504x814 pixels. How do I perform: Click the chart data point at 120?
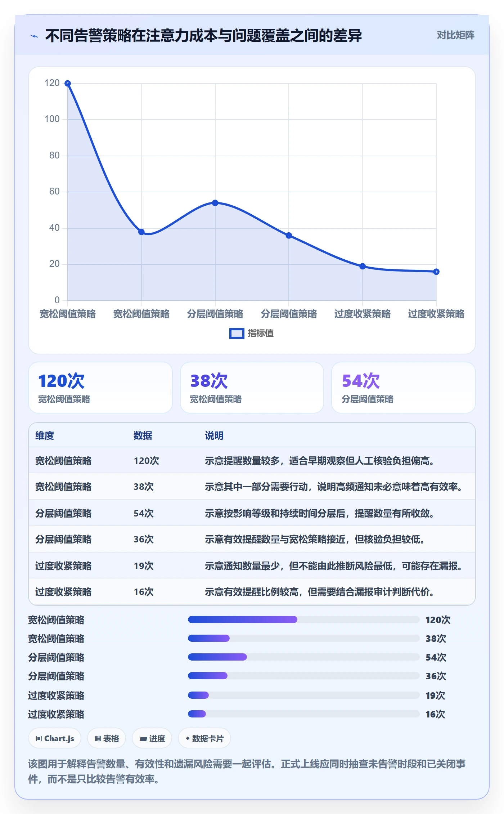(x=68, y=84)
